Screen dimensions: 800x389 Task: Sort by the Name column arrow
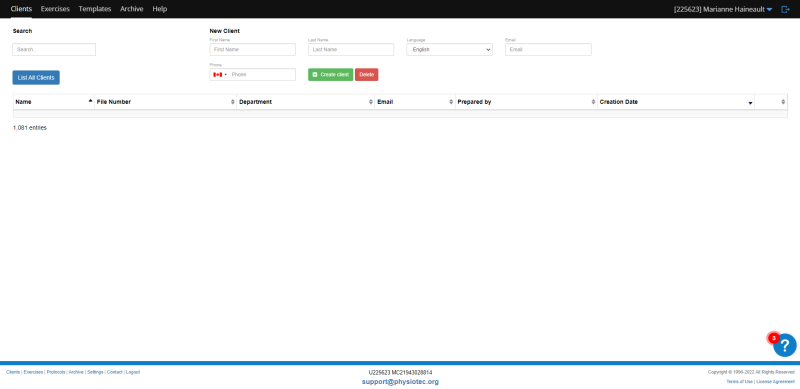pyautogui.click(x=90, y=101)
